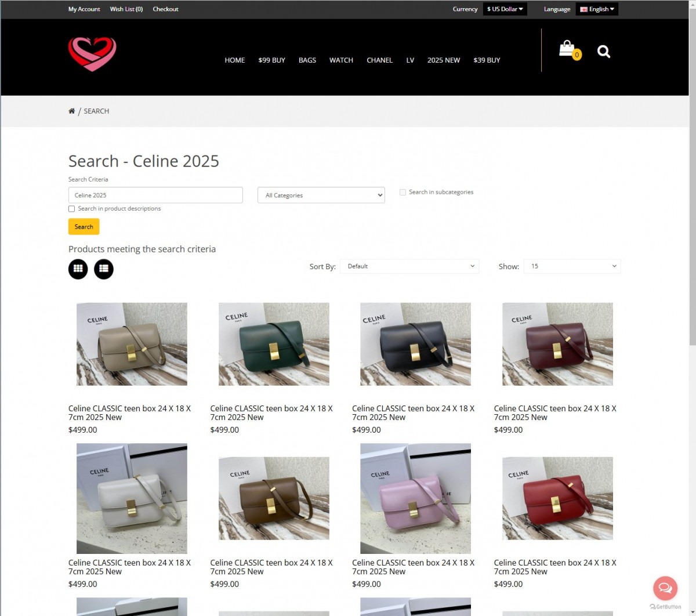This screenshot has width=696, height=616.
Task: Open the beige Celine box bag thumbnail
Action: click(132, 344)
